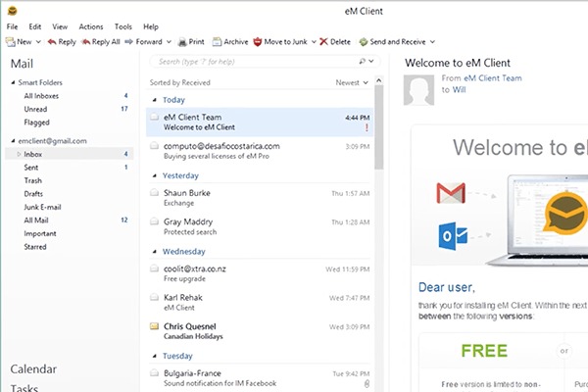The image size is (588, 392).
Task: Click the Outlook logo in welcome email
Action: 453,235
